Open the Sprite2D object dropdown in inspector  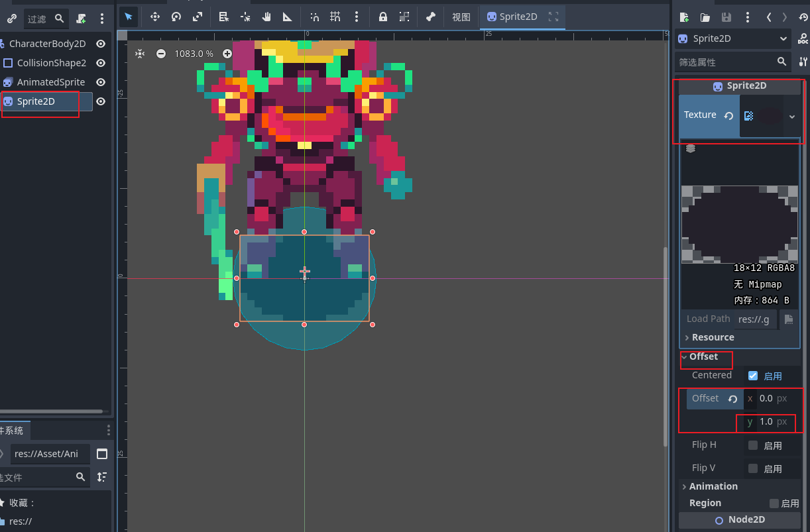pos(733,39)
